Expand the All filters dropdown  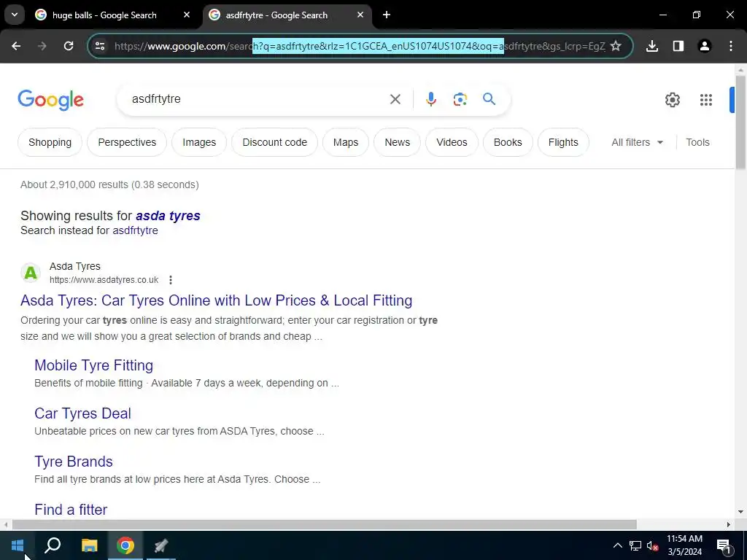click(x=637, y=142)
